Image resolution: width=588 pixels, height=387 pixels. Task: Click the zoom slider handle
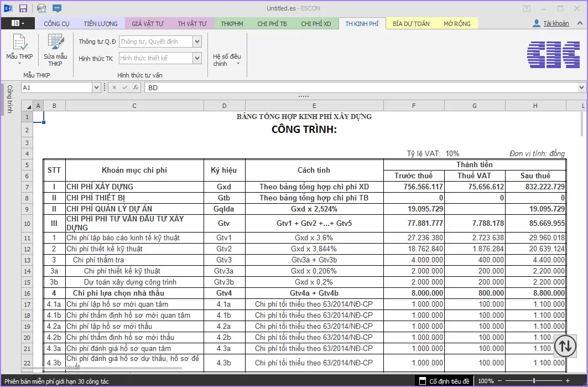[x=534, y=381]
